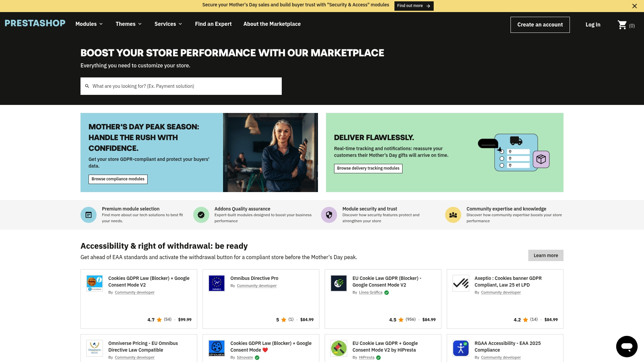Image resolution: width=644 pixels, height=362 pixels.
Task: Click the Línea Gráfica developer link
Action: (x=371, y=293)
